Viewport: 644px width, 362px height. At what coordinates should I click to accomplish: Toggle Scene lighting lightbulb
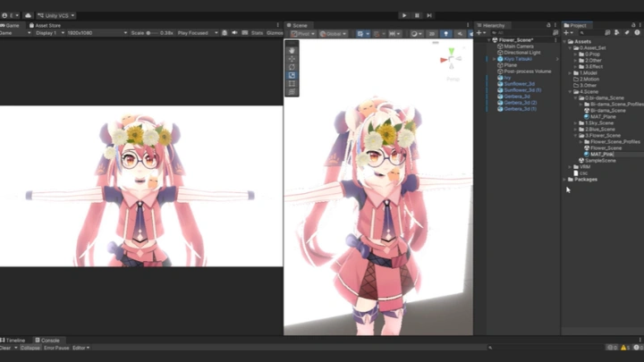click(446, 34)
